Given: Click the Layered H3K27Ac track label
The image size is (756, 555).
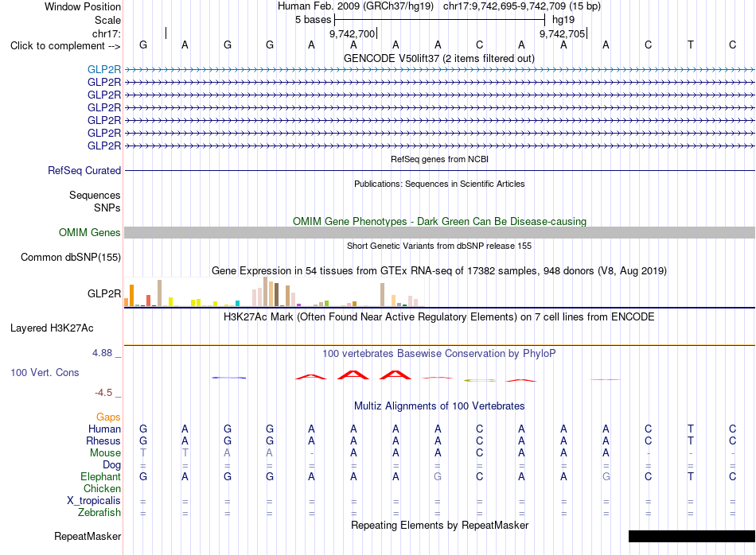Looking at the screenshot, I should point(52,328).
